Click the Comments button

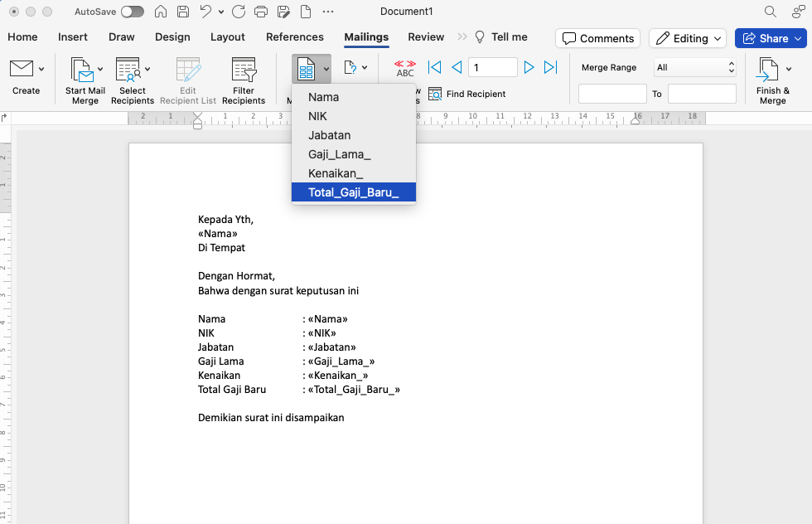click(598, 38)
